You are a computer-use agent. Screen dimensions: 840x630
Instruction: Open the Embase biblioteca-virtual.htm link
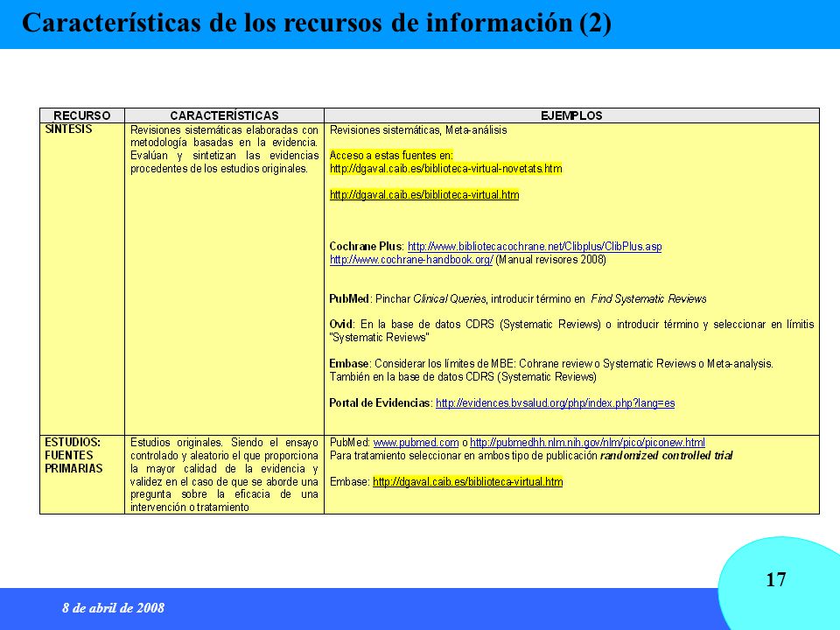[x=467, y=481]
